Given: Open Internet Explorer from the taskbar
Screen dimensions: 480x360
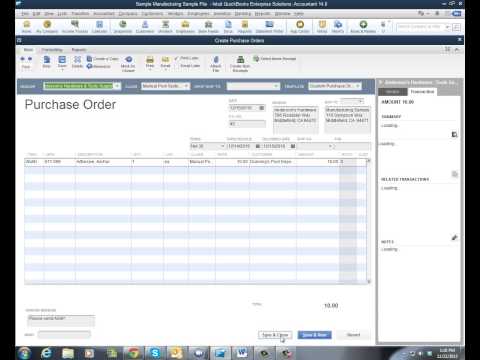Looking at the screenshot, I should (x=47, y=353).
